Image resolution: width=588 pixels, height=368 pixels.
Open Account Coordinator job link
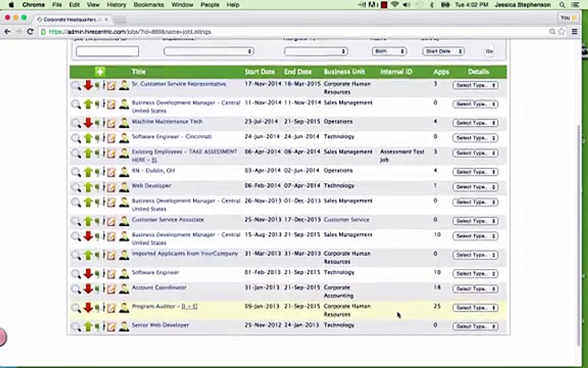click(159, 287)
